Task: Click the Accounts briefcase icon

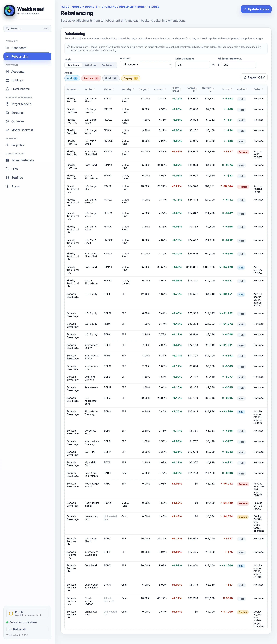Action: [8, 72]
